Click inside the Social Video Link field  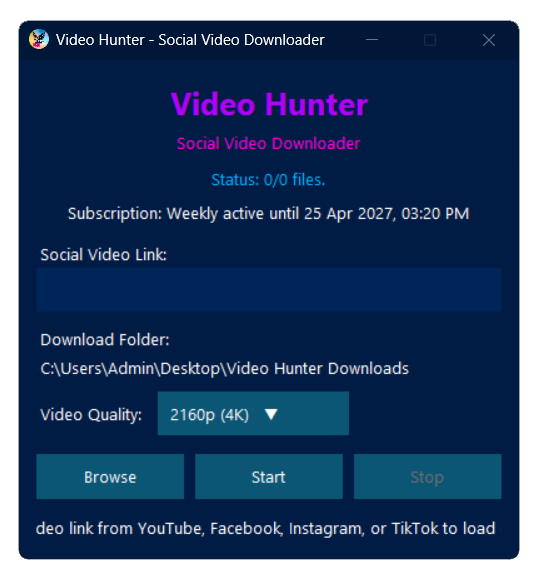(x=269, y=289)
